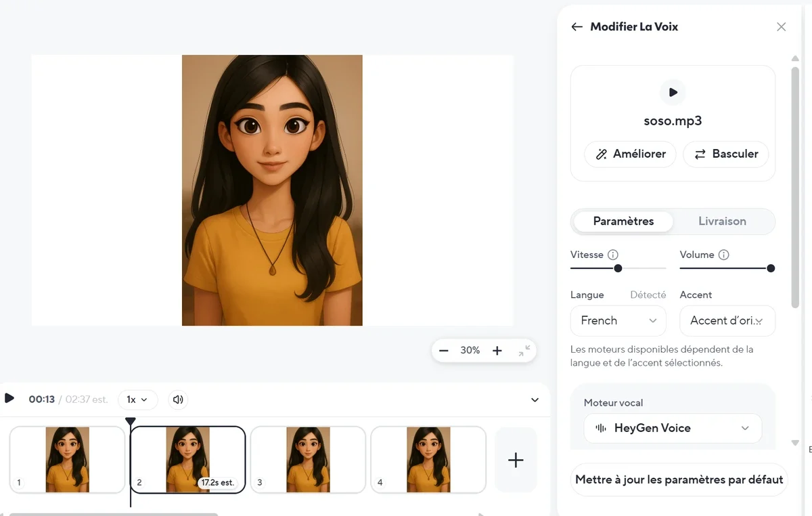
Task: Go back using the arrow beside Modifier La Voix
Action: click(x=577, y=27)
